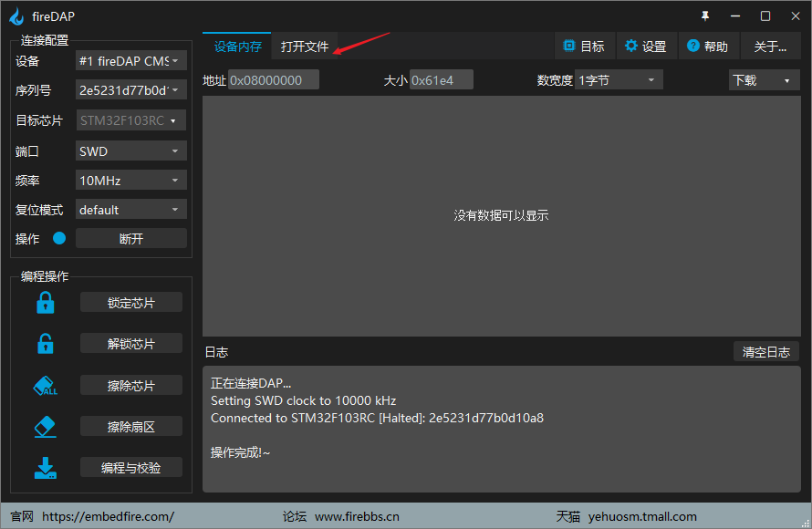The height and width of the screenshot is (529, 812).
Task: Click the log line 'Connected to STM32F103RC'
Action: (377, 419)
